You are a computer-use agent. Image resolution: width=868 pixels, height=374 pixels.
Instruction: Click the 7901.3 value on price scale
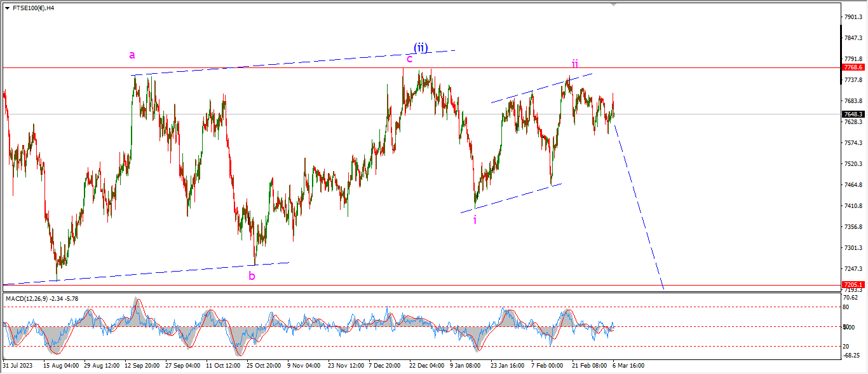coord(853,17)
